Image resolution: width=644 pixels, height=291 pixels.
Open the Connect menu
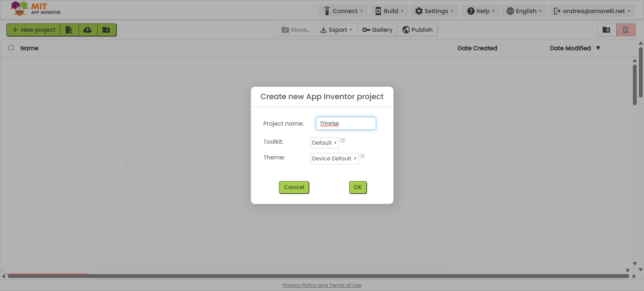coord(343,11)
